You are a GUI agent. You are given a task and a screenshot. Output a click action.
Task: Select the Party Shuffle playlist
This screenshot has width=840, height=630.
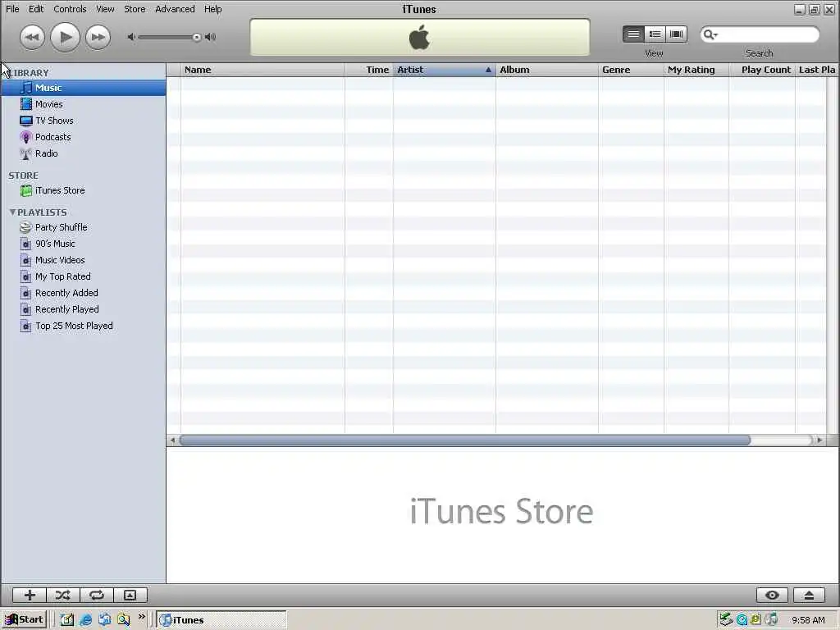pyautogui.click(x=84, y=227)
